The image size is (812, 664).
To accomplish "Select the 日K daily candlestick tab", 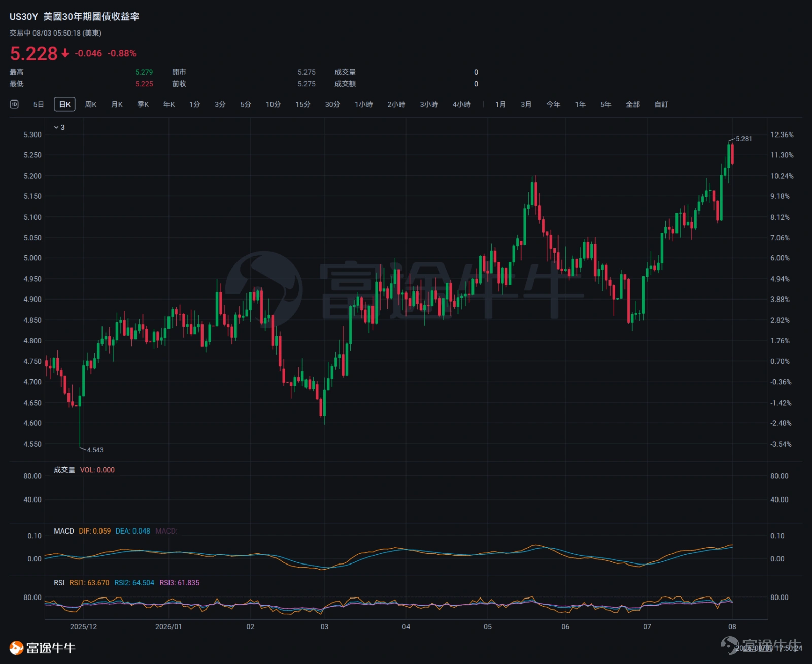I will [x=65, y=104].
